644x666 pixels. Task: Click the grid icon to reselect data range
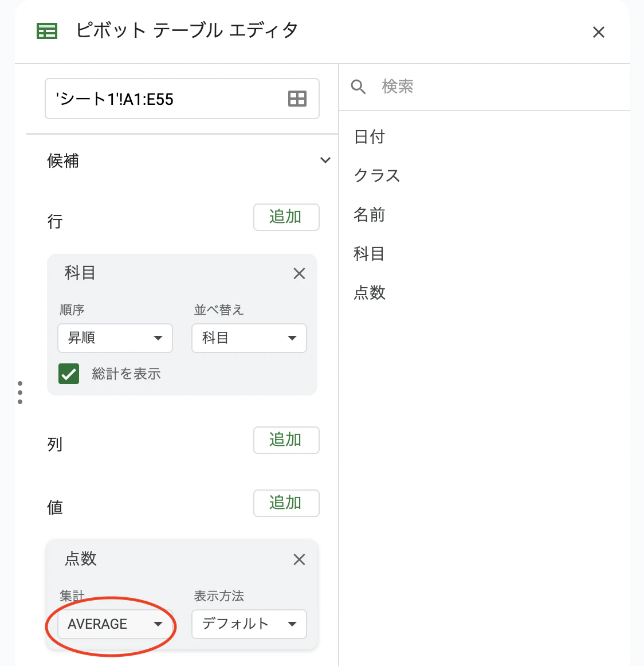point(297,99)
